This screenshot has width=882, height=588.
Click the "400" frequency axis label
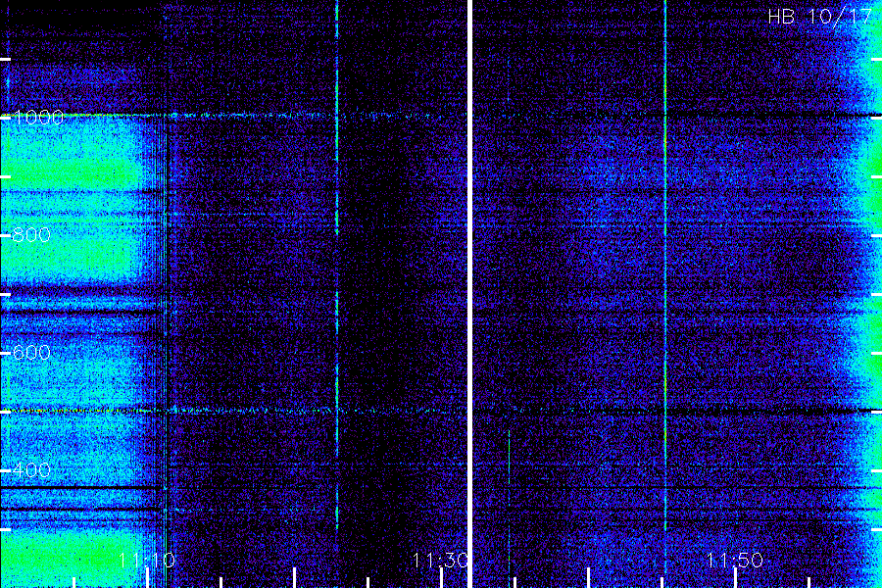click(31, 469)
